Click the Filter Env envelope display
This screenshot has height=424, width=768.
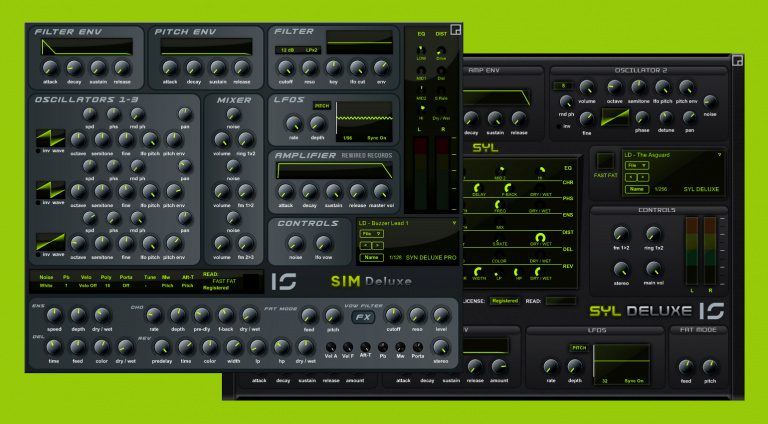(x=87, y=47)
